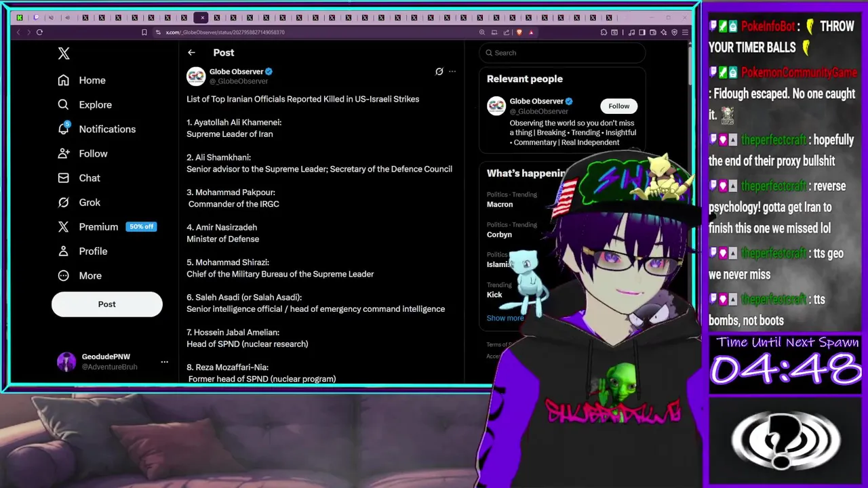This screenshot has width=868, height=488.
Task: Click 'What's happening' heading
Action: (x=526, y=174)
